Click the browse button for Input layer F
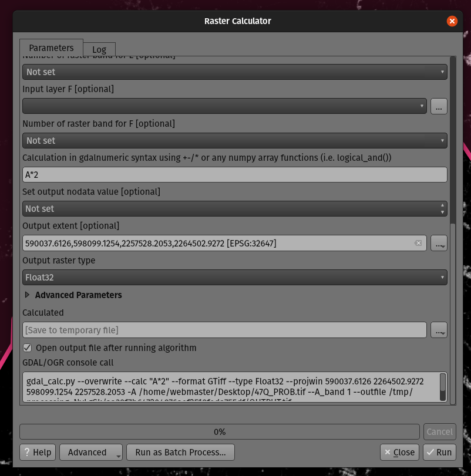This screenshot has height=476, width=471. 439,106
